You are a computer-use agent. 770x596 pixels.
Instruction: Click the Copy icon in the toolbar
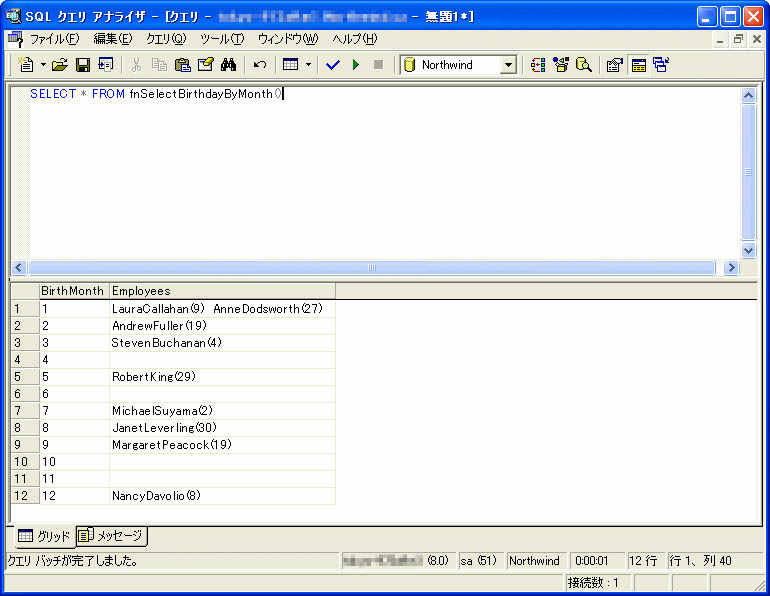click(x=159, y=65)
